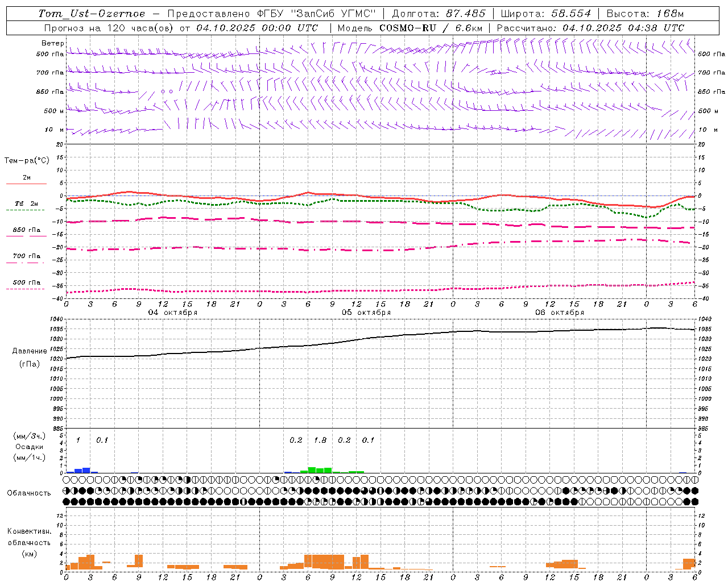Click the tallest green precipitation bar on 05 октября
The image size is (728, 582).
pyautogui.click(x=312, y=469)
